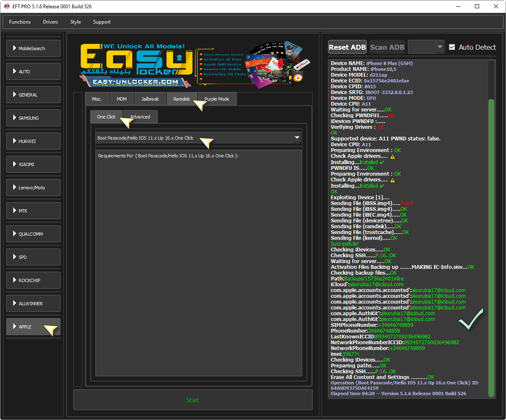Expand the HUAWEI sidebar section
Image resolution: width=506 pixels, height=420 pixels.
34,141
